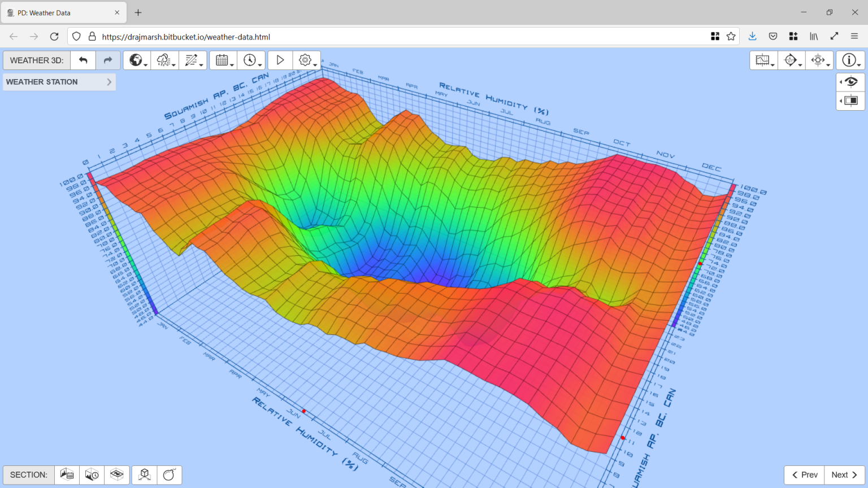868x488 pixels.
Task: Expand the Weather Station panel
Action: [x=59, y=82]
